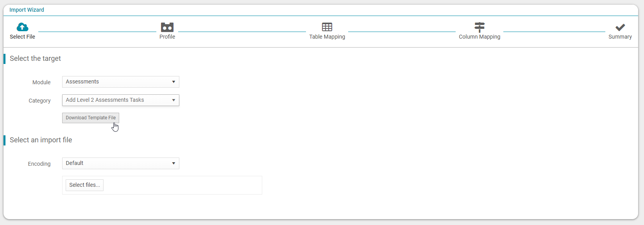This screenshot has width=644, height=225.
Task: Click the Download Template File button
Action: (91, 118)
